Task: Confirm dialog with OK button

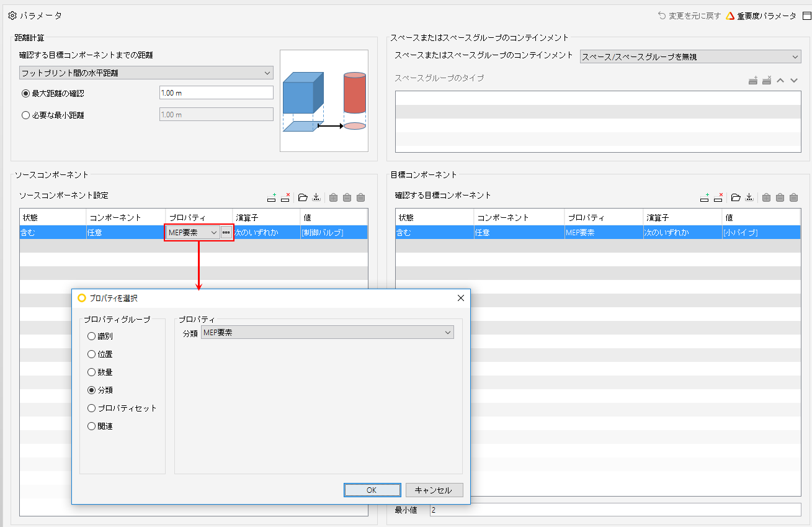Action: point(372,490)
